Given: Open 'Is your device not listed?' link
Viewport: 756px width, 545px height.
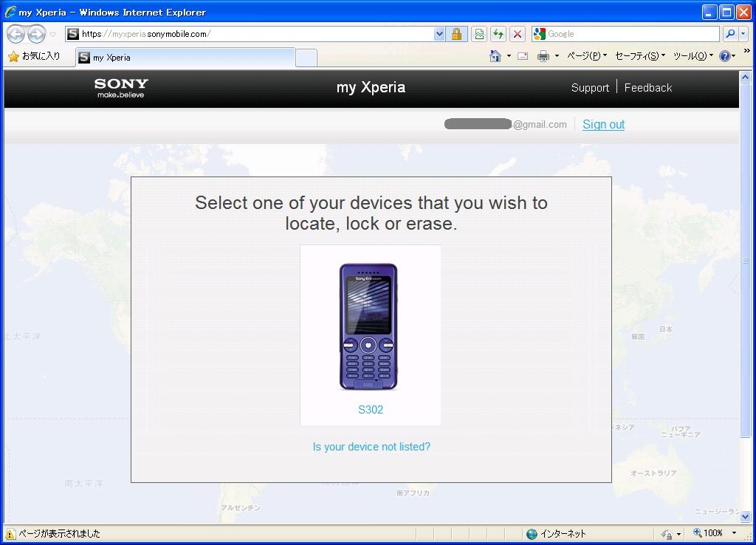Looking at the screenshot, I should 371,447.
